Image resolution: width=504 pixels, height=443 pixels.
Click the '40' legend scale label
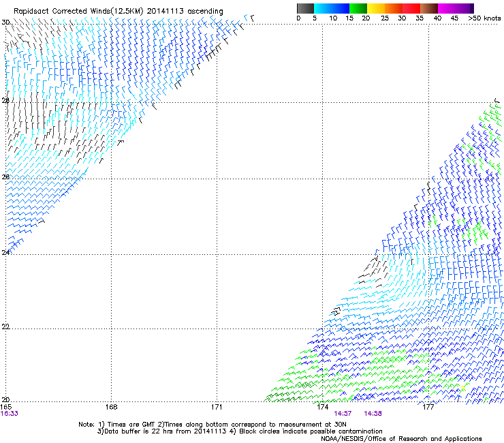[x=437, y=18]
